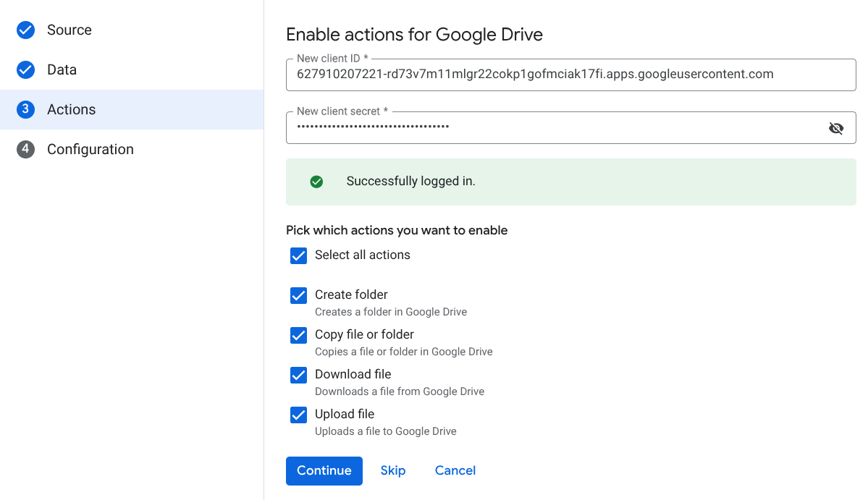The height and width of the screenshot is (500, 868).
Task: Click the 'Successfully logged in.' message
Action: click(x=410, y=182)
